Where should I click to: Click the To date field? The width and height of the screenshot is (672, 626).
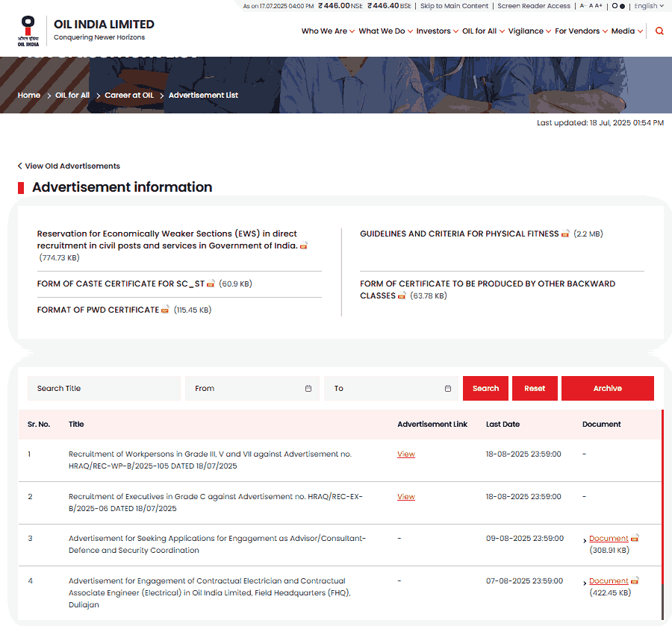click(391, 389)
